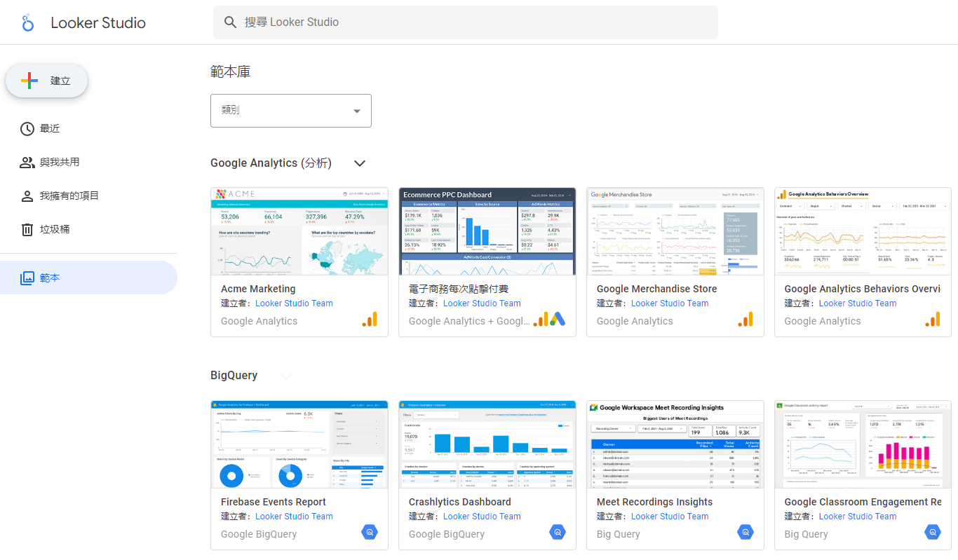Open the Crashlytics Dashboard thumbnail
The width and height of the screenshot is (958, 560).
click(x=487, y=444)
